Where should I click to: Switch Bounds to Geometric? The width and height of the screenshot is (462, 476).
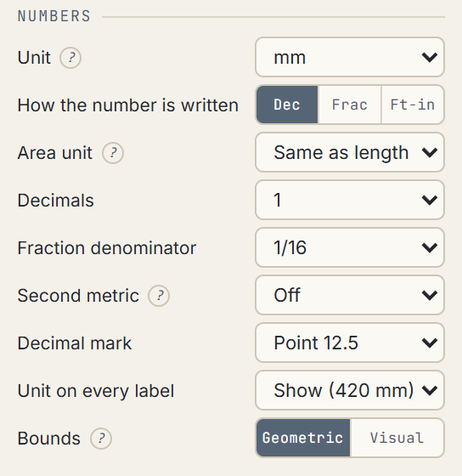pos(303,438)
